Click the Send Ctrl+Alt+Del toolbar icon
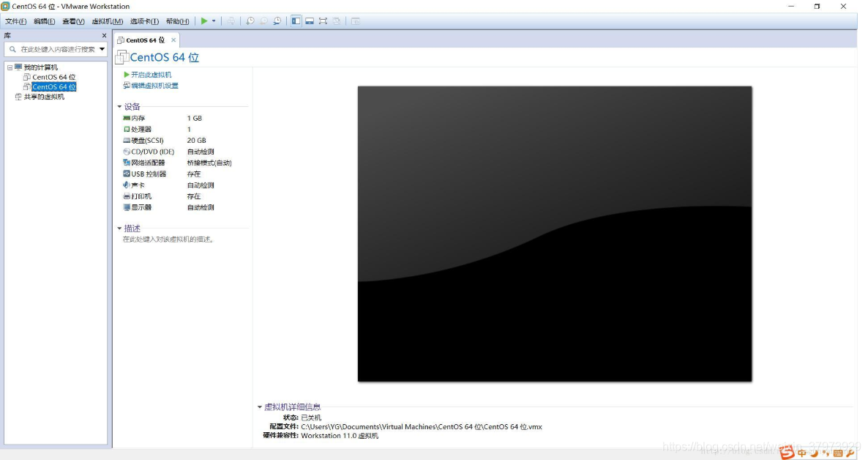 click(231, 21)
